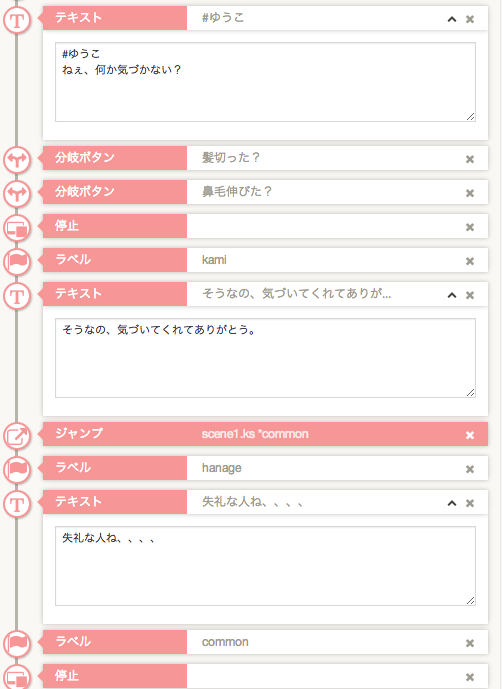
Task: Click the flag icon for kami label
Action: (17, 261)
